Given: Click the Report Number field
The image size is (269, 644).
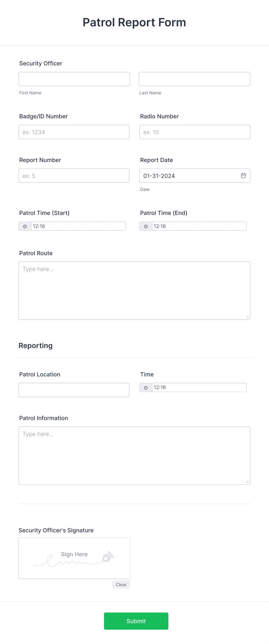Looking at the screenshot, I should click(x=74, y=175).
